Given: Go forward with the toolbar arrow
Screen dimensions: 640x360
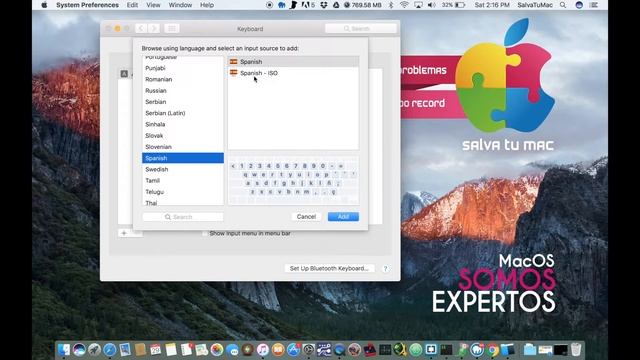Looking at the screenshot, I should coord(154,29).
